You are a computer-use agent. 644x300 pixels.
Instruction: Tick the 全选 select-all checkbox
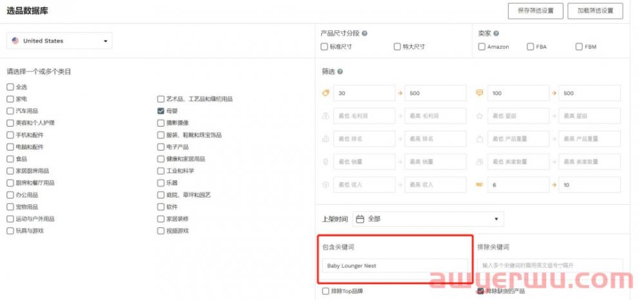(10, 87)
